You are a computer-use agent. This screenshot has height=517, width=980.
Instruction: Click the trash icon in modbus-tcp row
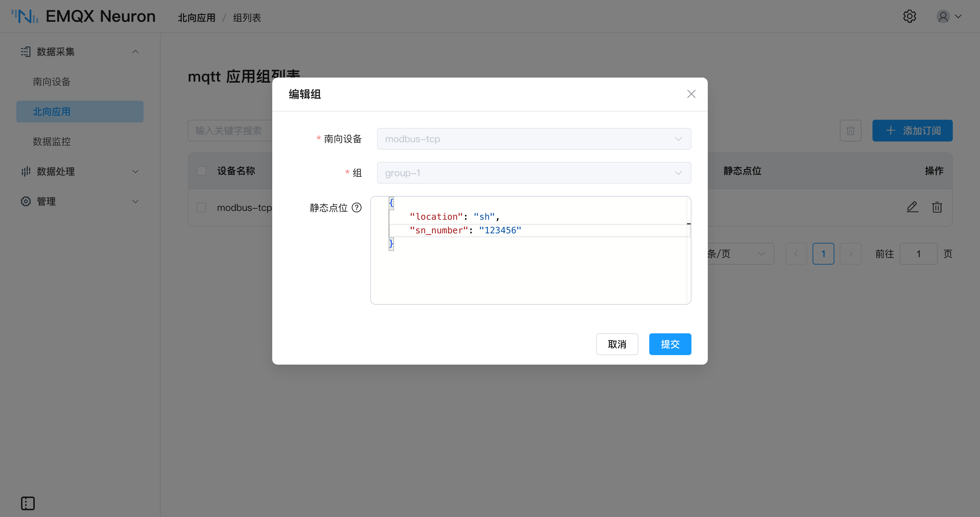(937, 207)
